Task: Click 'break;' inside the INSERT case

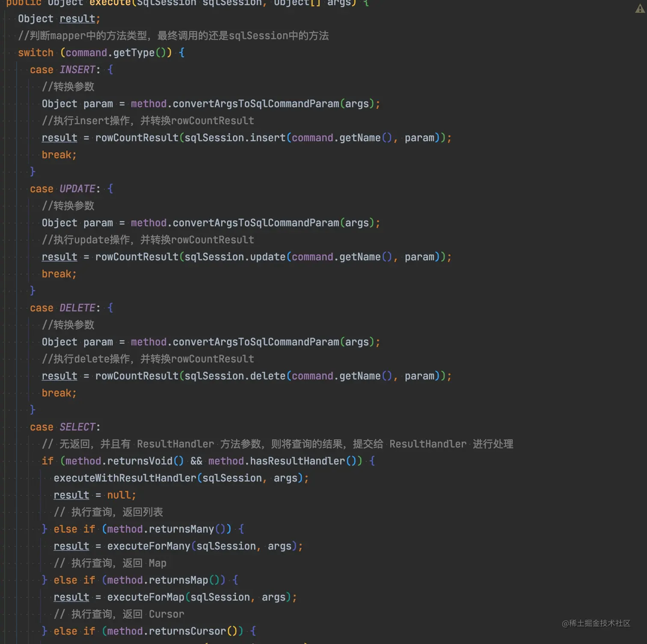Action: point(59,155)
